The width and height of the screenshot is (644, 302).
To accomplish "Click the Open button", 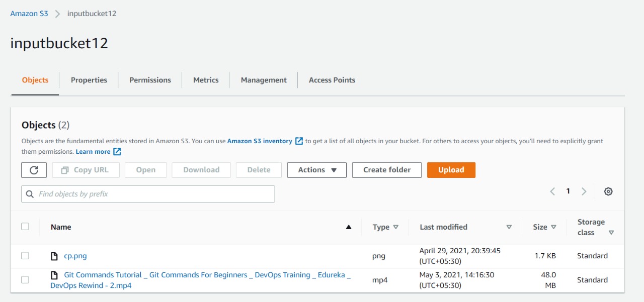I will (x=146, y=170).
